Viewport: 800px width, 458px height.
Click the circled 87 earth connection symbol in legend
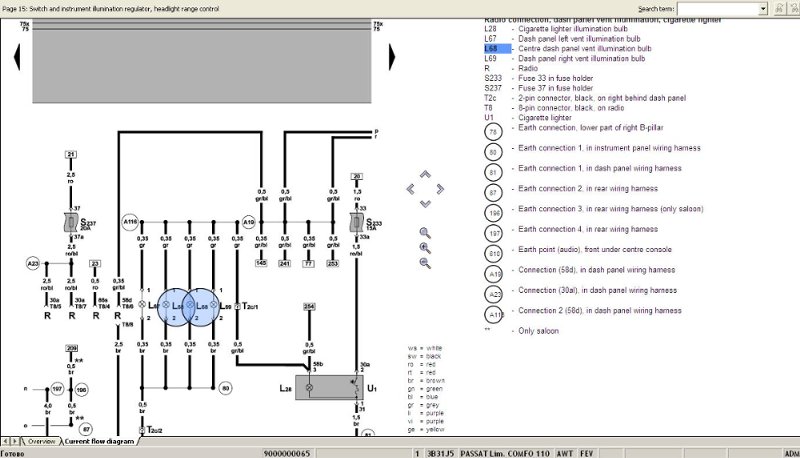point(493,193)
